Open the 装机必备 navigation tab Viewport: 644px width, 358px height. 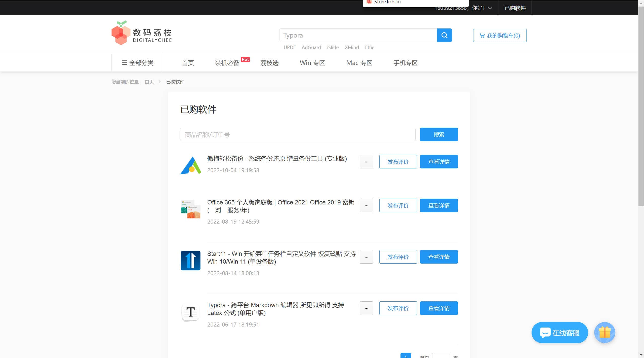(227, 63)
